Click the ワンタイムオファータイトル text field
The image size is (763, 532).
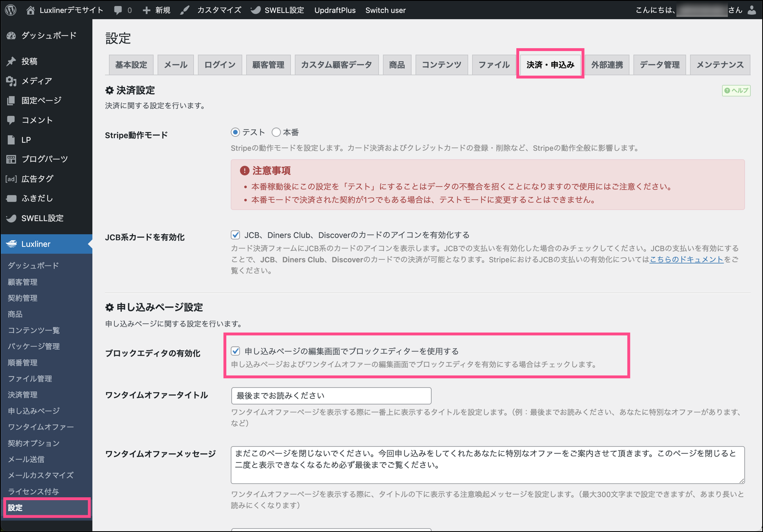tap(331, 396)
